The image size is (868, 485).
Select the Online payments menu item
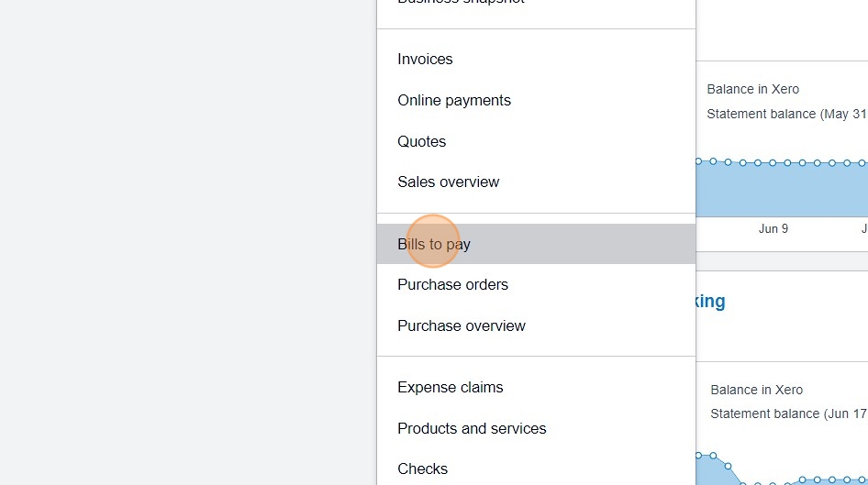pos(454,100)
